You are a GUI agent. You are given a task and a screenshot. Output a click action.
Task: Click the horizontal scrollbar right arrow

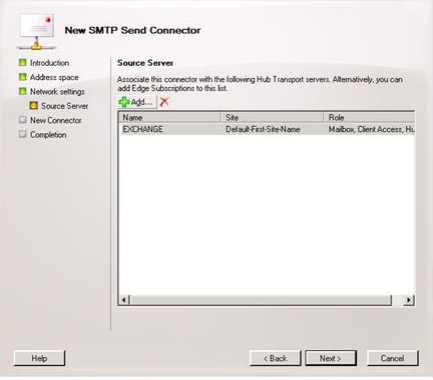[409, 300]
